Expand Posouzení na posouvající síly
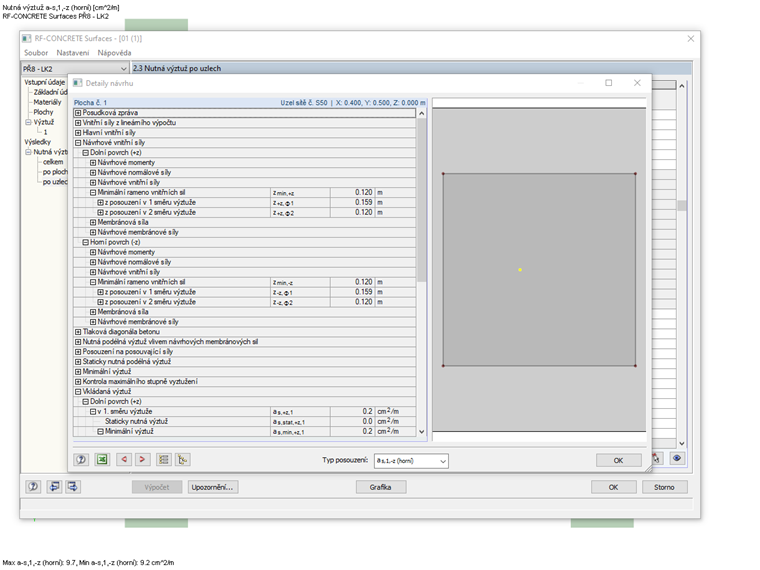Screen dimensions: 760x570 click(x=78, y=352)
